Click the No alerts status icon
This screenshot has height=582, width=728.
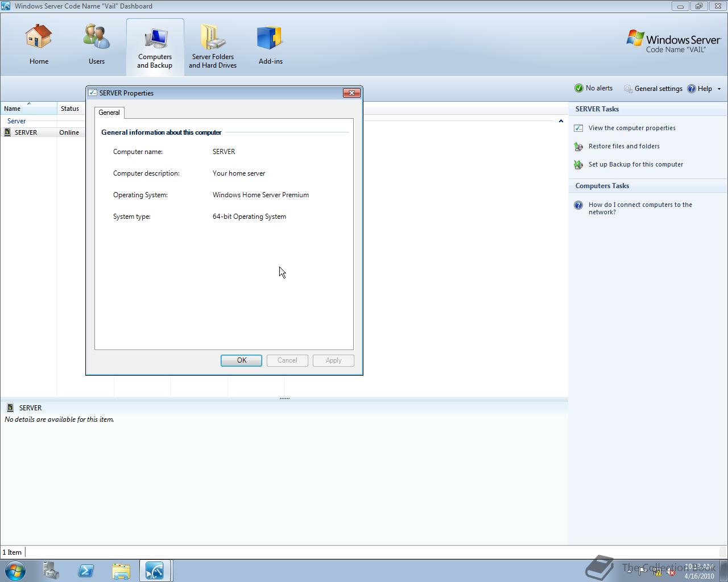[579, 88]
